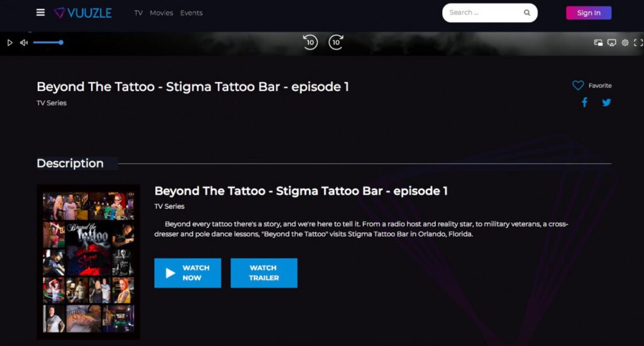
Task: Skip forward 10 seconds
Action: [336, 43]
